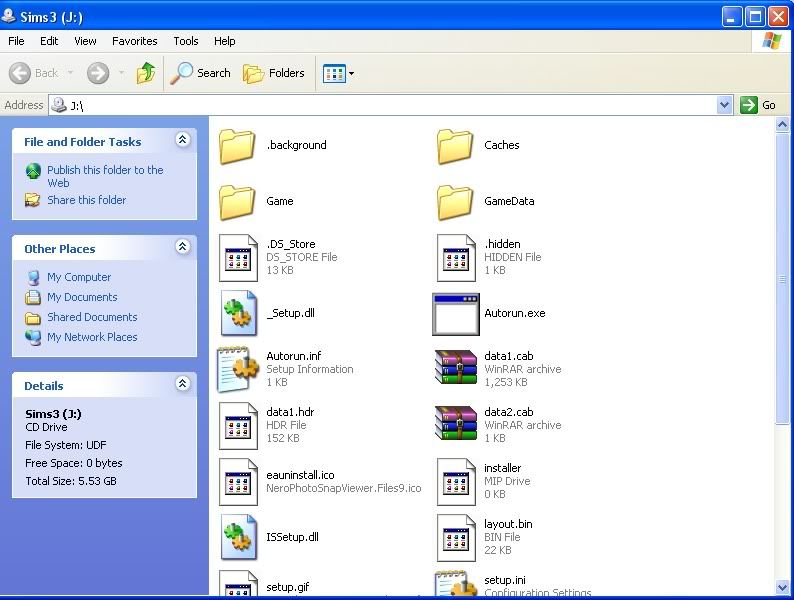Image resolution: width=794 pixels, height=600 pixels.
Task: Select the data2.cab WinRAR archive icon
Action: click(x=456, y=423)
